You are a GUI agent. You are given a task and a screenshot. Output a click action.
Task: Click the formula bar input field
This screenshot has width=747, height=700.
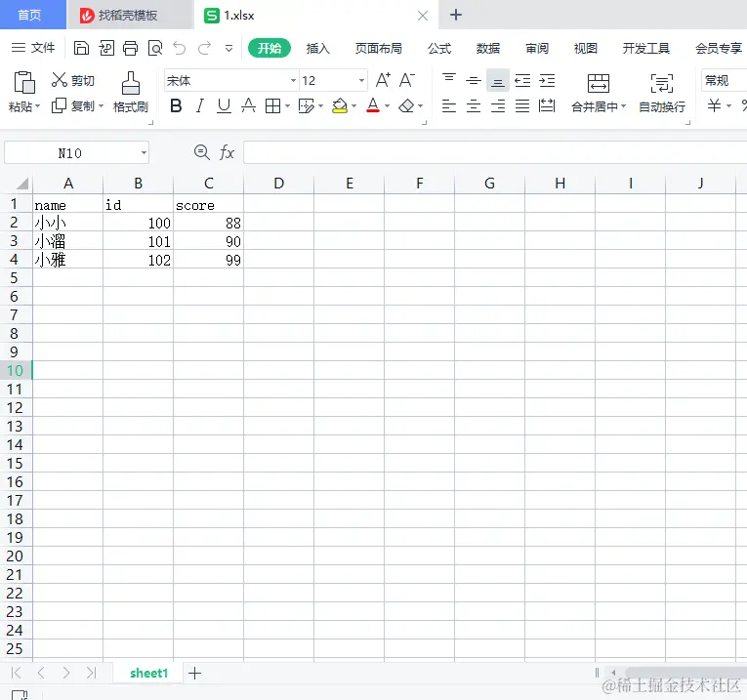click(495, 152)
